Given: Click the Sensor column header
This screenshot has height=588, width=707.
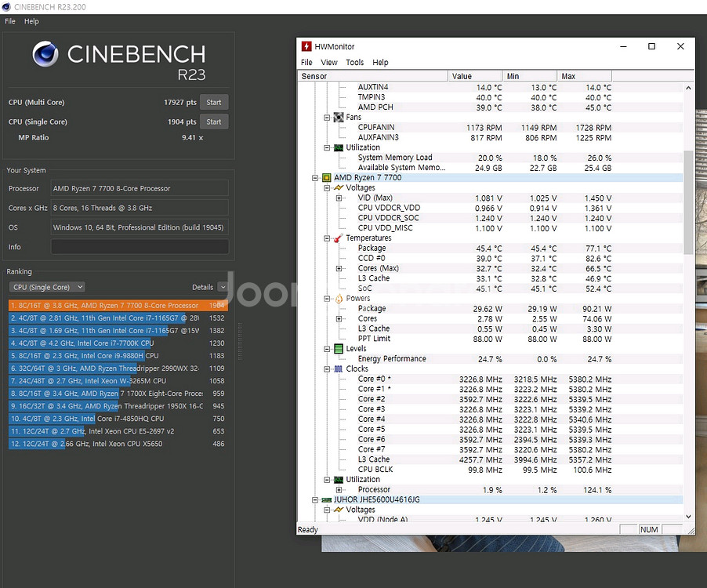Looking at the screenshot, I should (373, 76).
